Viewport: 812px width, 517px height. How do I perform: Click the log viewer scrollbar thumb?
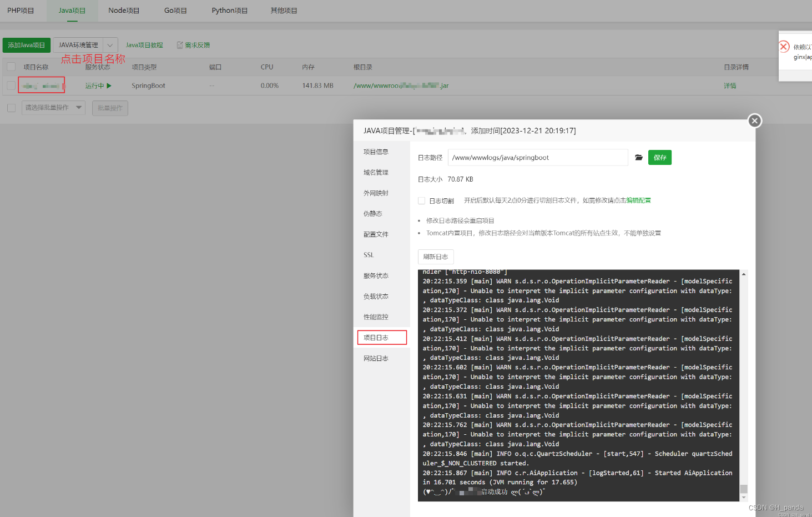(744, 489)
